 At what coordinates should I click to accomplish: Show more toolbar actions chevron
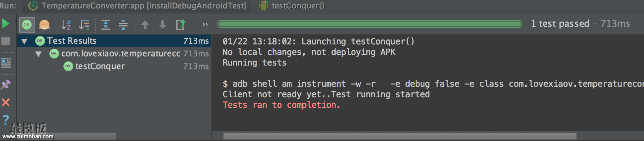tap(205, 24)
